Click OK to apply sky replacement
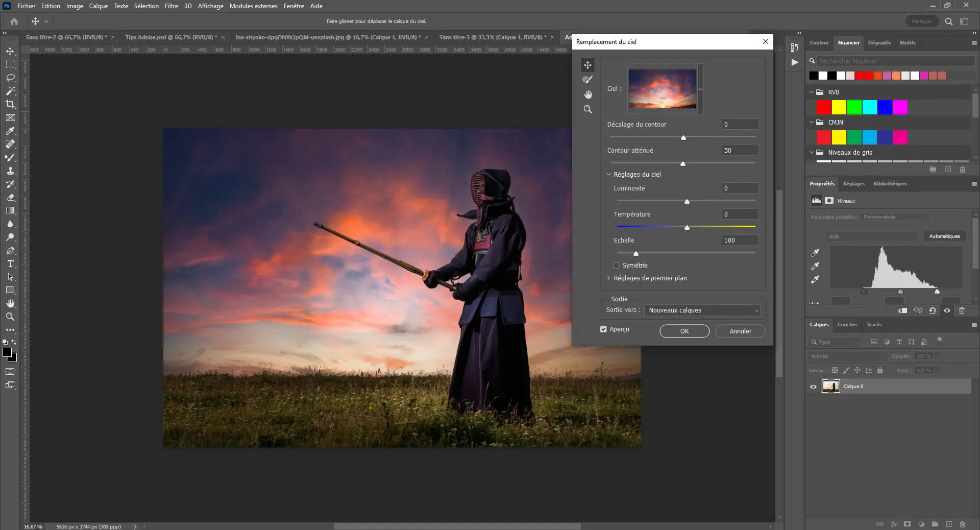This screenshot has width=980, height=530. point(684,331)
